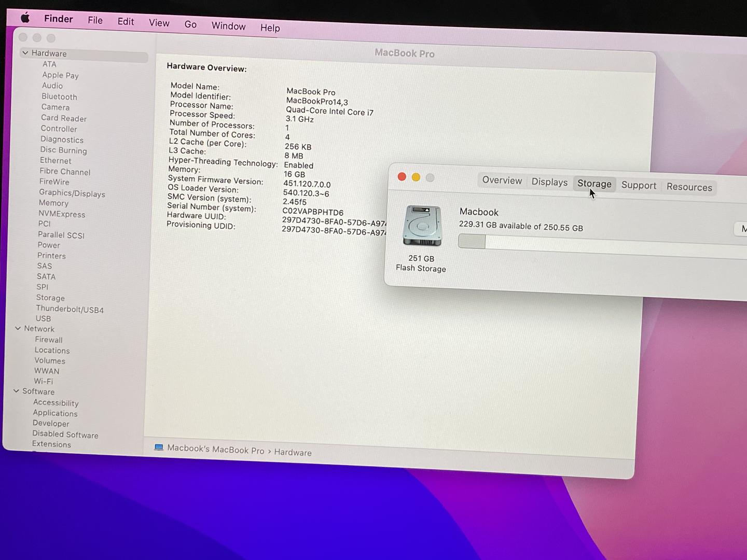The height and width of the screenshot is (560, 747).
Task: Collapse the Network section
Action: [18, 328]
